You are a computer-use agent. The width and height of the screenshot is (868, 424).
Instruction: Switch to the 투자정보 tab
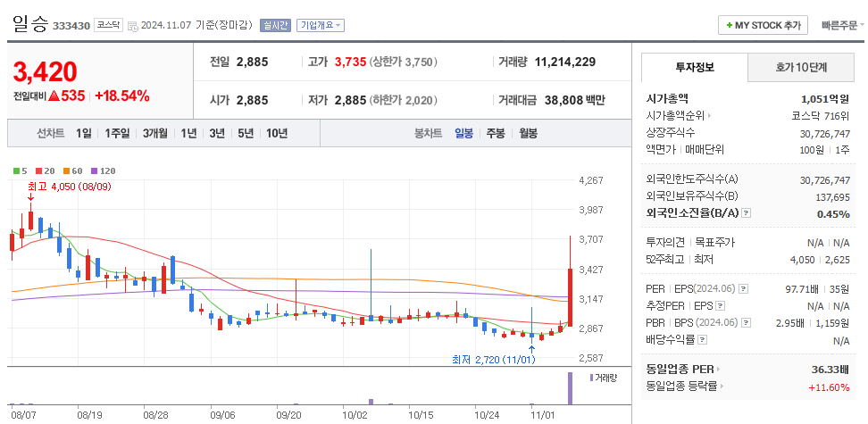694,68
